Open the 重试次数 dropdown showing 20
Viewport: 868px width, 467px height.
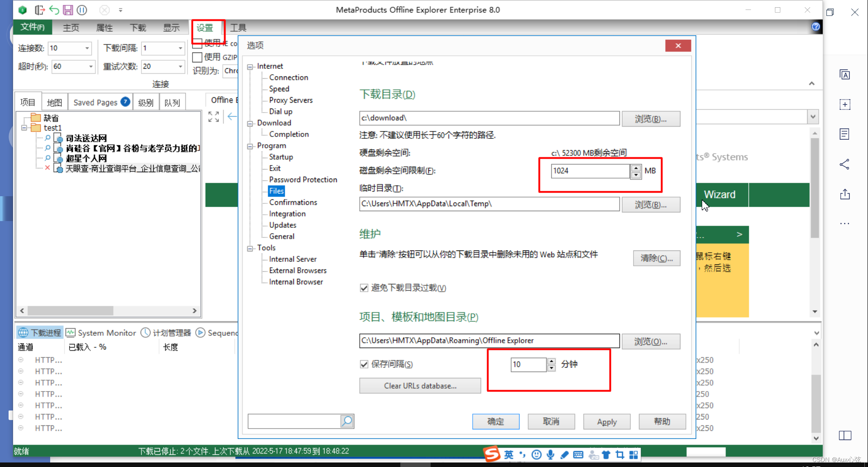coord(180,66)
